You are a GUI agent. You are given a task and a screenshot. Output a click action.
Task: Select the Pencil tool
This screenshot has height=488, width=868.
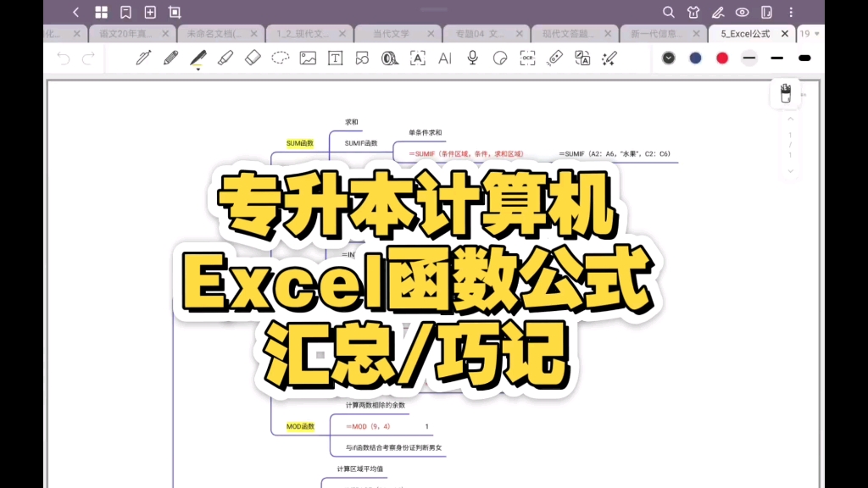pos(169,58)
